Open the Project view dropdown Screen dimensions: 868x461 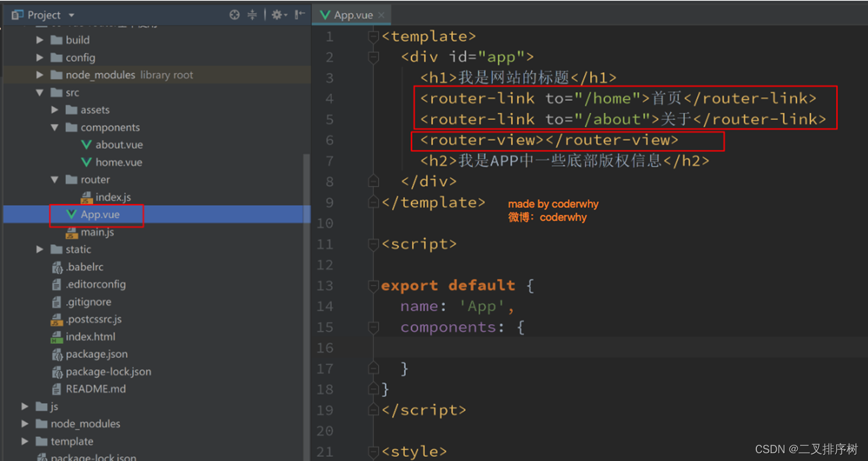pos(71,15)
